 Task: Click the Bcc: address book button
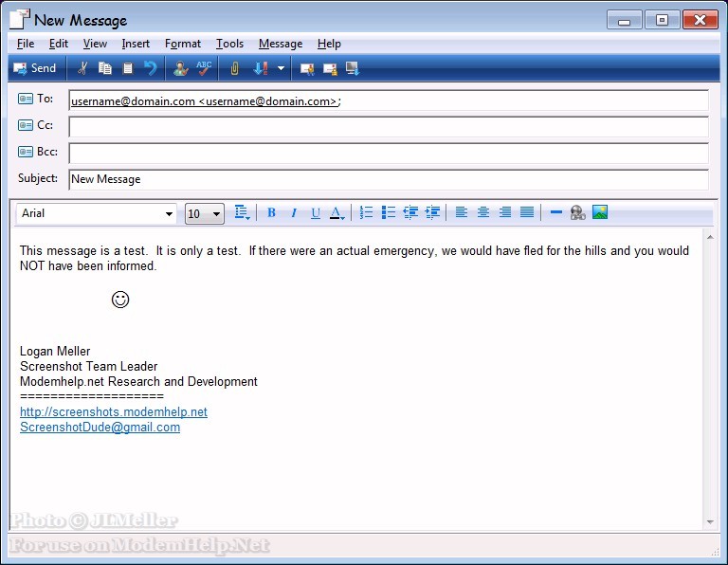[38, 152]
